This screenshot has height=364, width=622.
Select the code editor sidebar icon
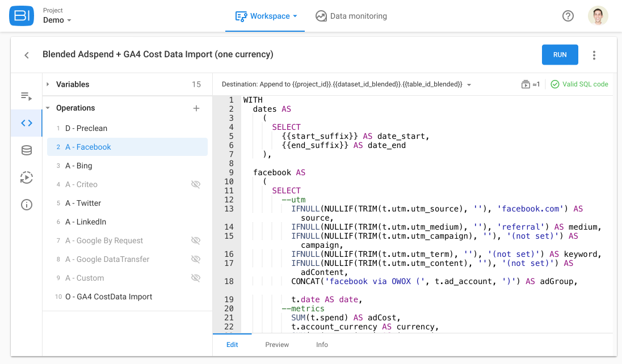[x=27, y=123]
